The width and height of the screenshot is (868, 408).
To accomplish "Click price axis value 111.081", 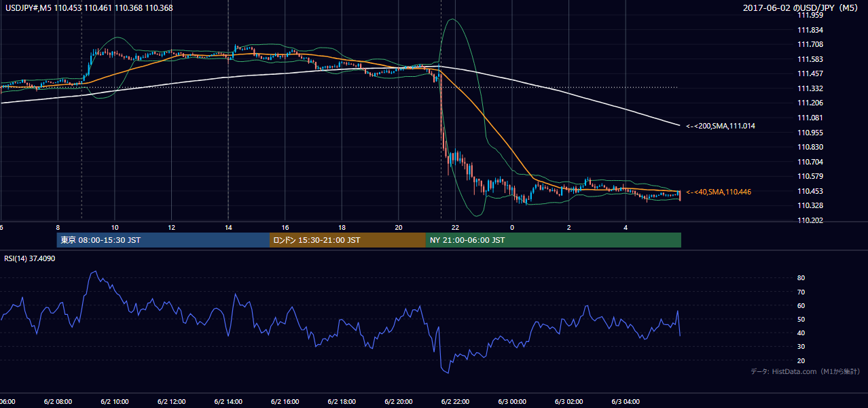I will 810,118.
